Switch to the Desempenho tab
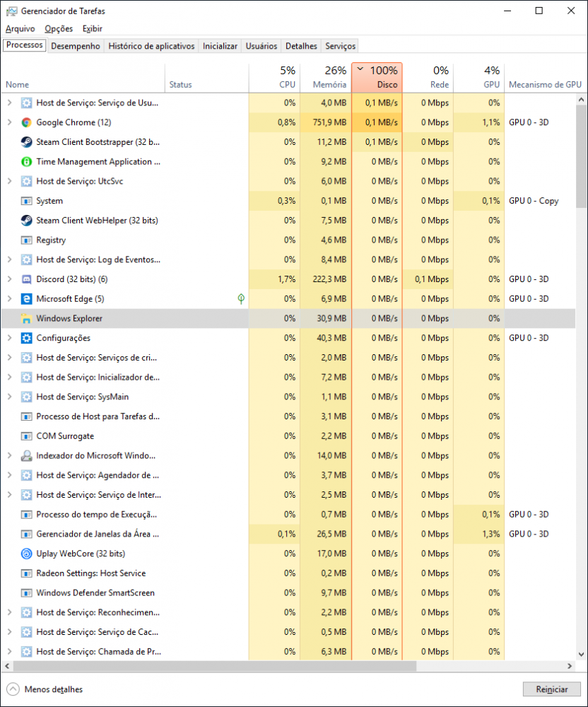The width and height of the screenshot is (588, 707). click(x=76, y=46)
